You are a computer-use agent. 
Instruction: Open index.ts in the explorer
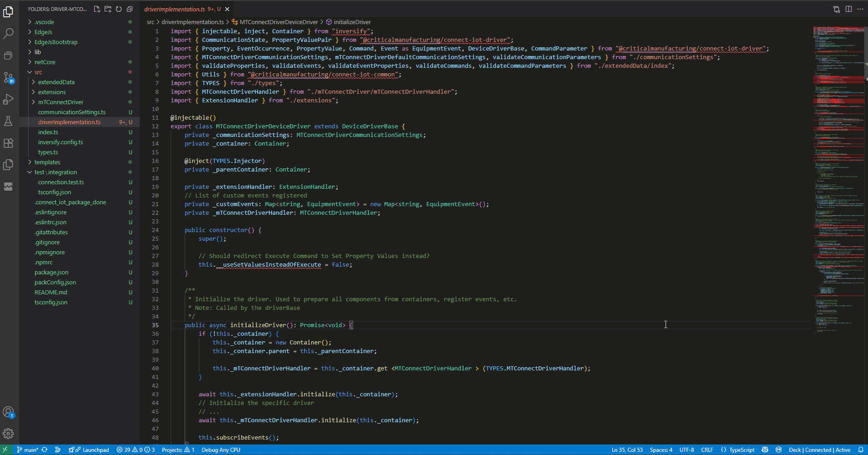click(x=48, y=132)
